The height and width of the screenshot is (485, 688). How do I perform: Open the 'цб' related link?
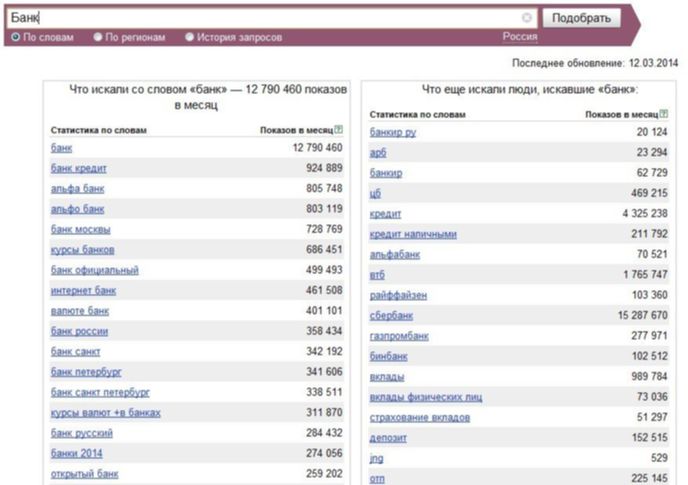(x=376, y=193)
